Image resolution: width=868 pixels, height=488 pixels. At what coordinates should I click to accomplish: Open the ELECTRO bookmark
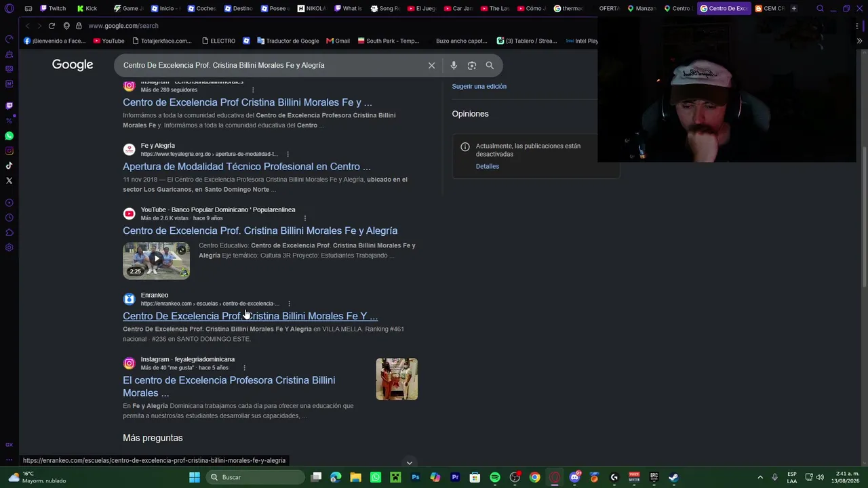pos(218,41)
